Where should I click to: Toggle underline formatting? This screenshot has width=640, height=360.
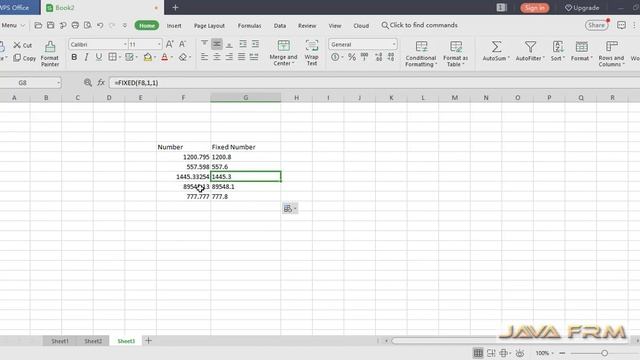coord(99,57)
